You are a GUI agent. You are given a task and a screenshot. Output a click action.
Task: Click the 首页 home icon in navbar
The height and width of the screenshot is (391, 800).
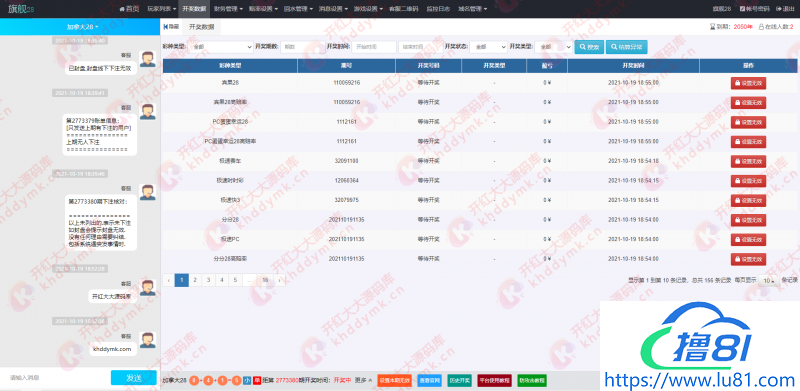point(122,9)
